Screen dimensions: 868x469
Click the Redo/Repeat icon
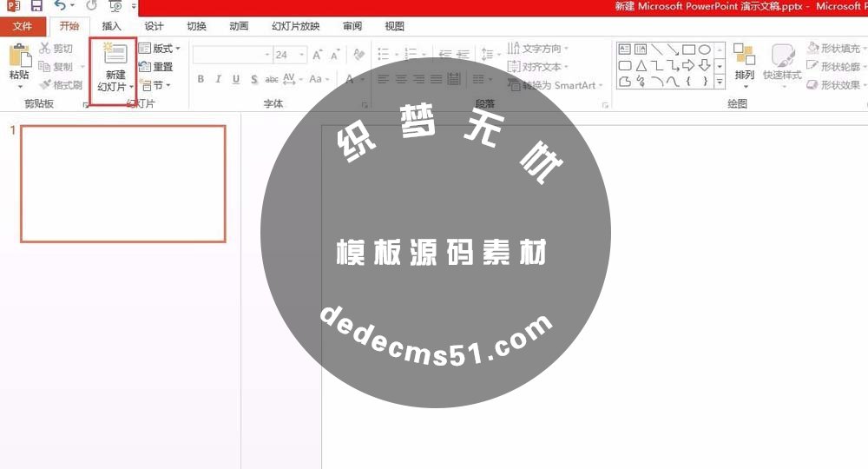[x=91, y=5]
